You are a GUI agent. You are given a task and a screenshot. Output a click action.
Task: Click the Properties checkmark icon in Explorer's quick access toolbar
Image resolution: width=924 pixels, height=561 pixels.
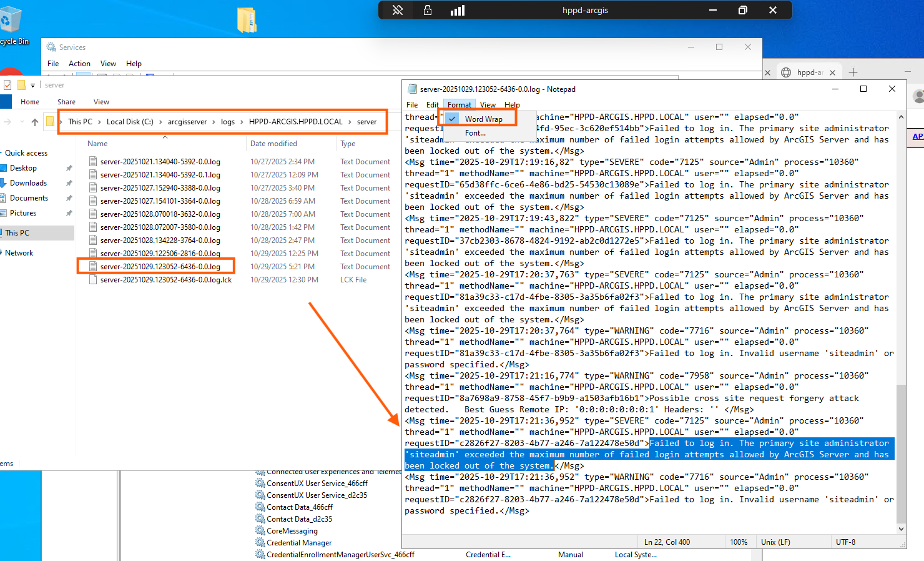7,85
